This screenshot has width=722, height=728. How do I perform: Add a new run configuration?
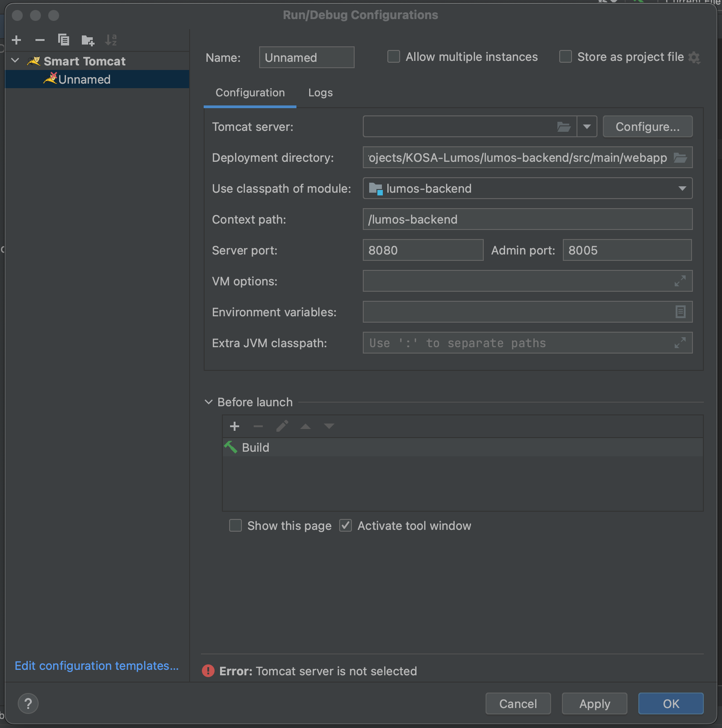(x=16, y=40)
